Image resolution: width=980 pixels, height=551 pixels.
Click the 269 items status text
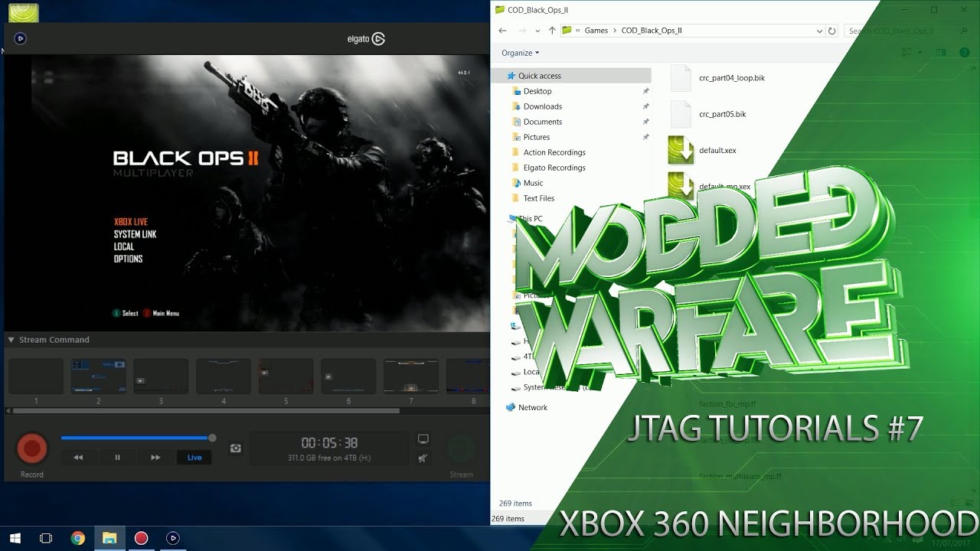point(515,504)
